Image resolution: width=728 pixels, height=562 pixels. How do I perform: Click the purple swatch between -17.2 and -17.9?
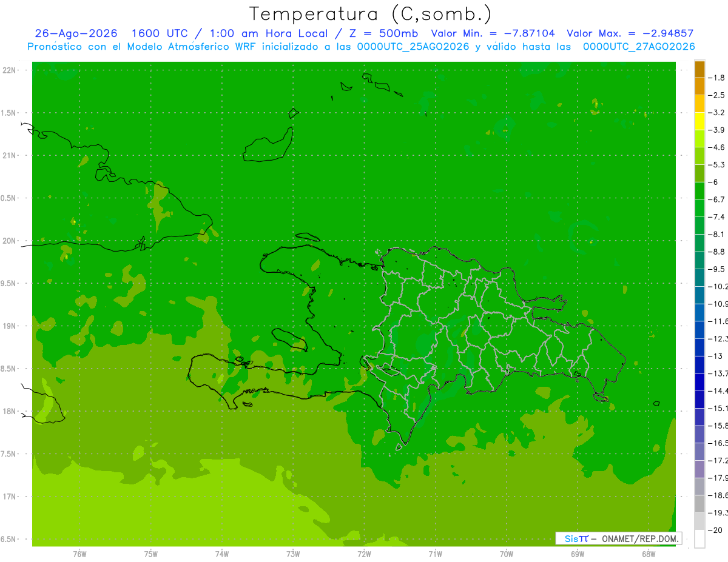tap(699, 469)
